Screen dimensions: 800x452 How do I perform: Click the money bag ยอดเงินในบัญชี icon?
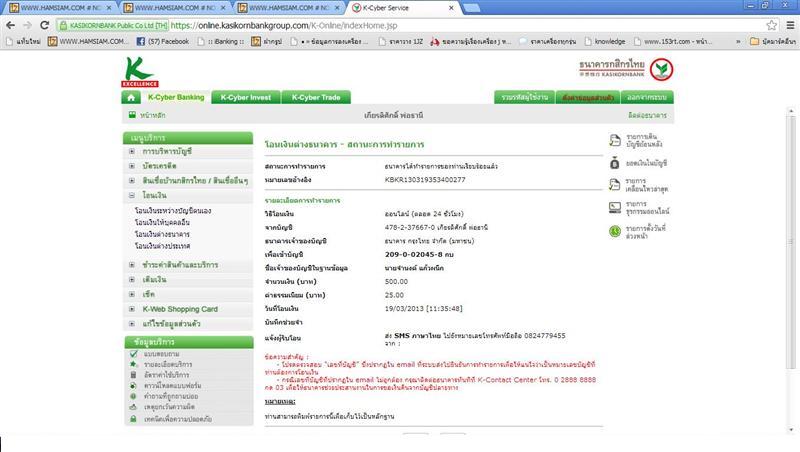point(615,163)
